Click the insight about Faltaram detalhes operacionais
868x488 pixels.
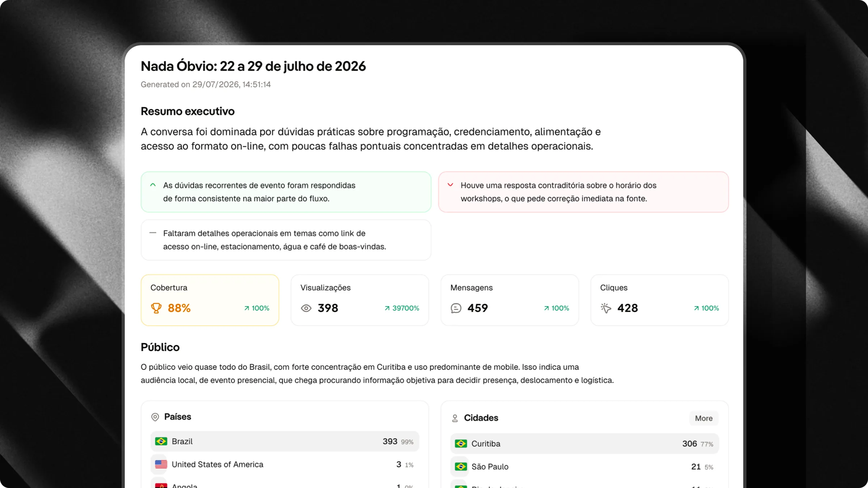[286, 240]
